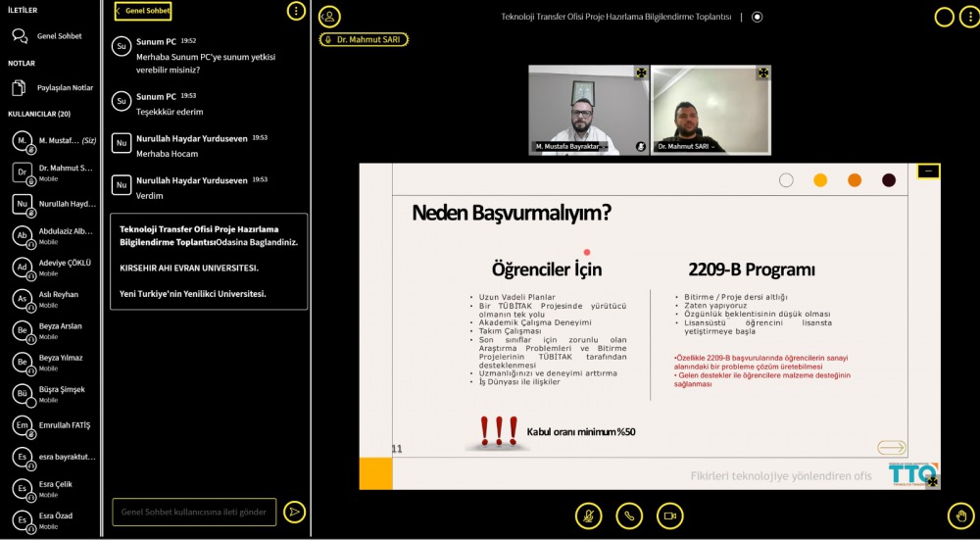Click Nurullah Hayd. avatar in user list
980x540 pixels.
[x=23, y=205]
